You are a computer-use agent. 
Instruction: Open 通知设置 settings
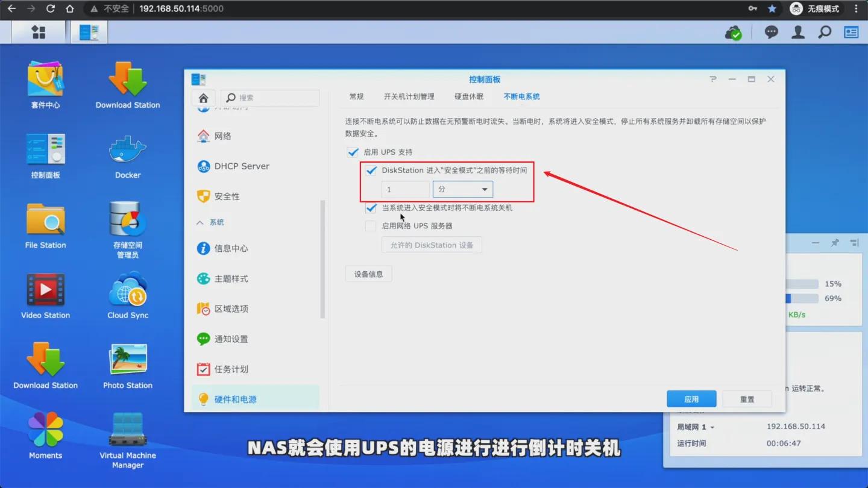(x=232, y=339)
